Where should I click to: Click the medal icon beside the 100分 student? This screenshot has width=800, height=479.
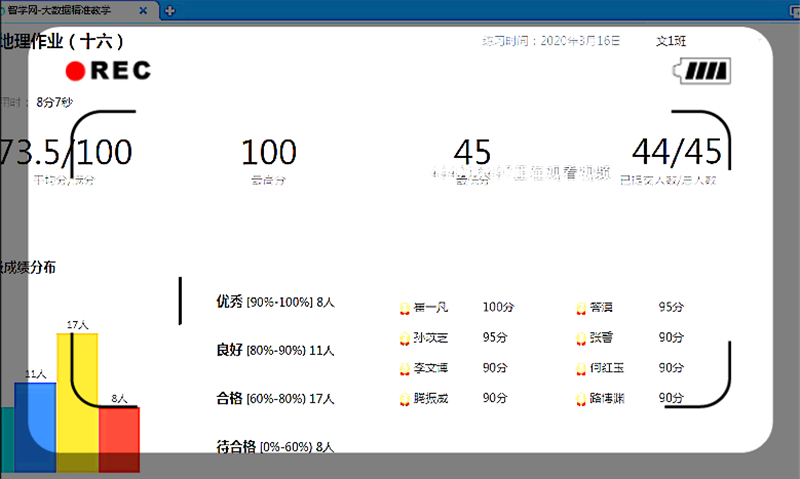(403, 307)
